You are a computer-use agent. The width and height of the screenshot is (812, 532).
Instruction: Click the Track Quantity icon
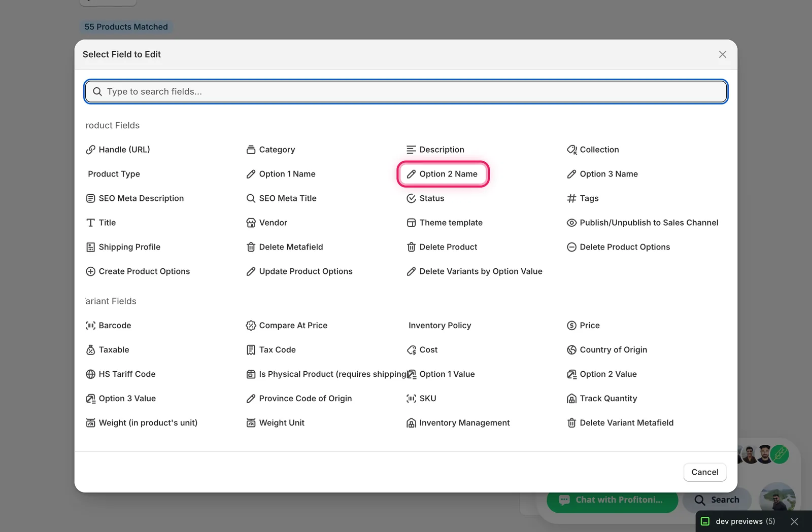click(x=571, y=399)
